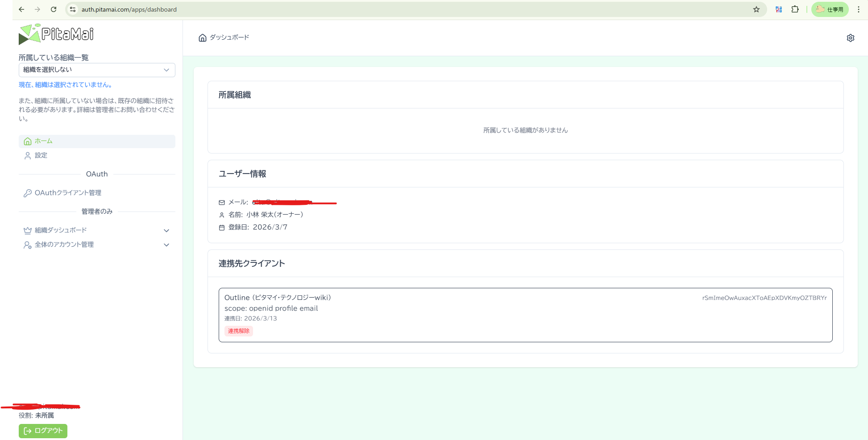This screenshot has width=868, height=440.
Task: Open the settings gear in the top right
Action: [851, 37]
